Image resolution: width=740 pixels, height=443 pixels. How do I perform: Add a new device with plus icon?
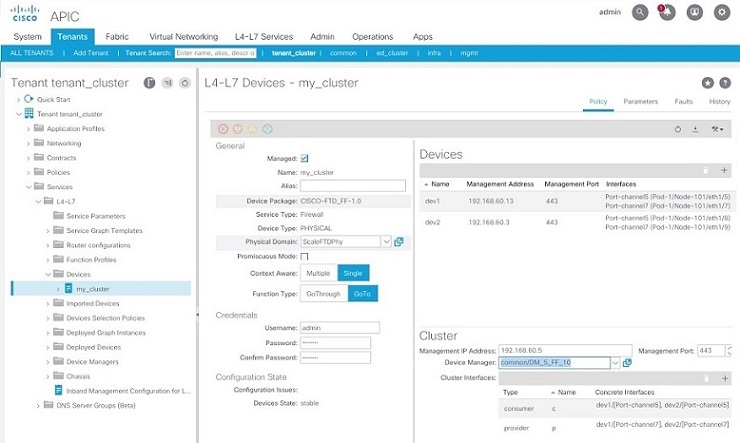point(724,170)
